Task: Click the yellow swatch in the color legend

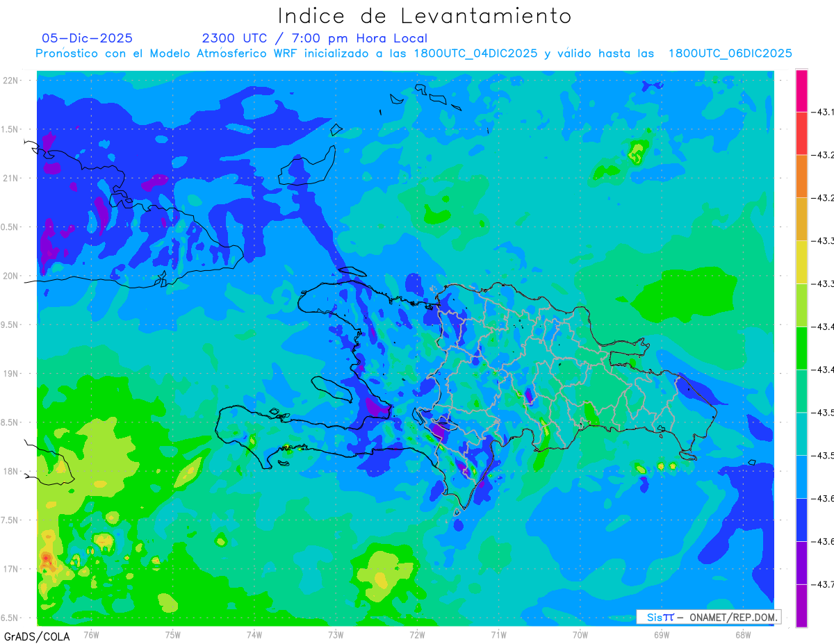Action: coord(801,263)
